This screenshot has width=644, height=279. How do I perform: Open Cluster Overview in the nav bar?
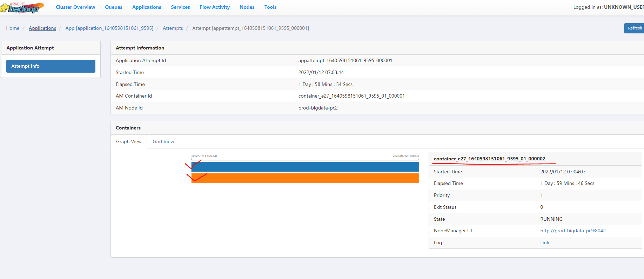click(75, 7)
